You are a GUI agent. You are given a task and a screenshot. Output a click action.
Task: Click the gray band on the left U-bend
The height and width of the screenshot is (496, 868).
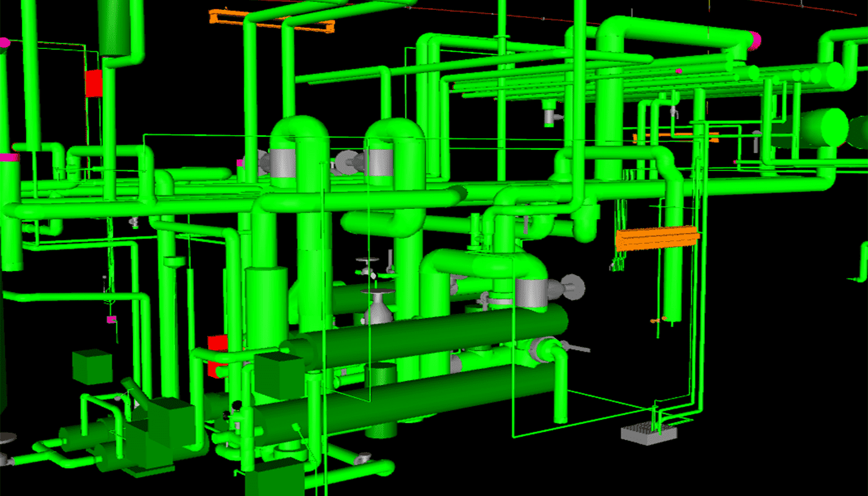click(x=283, y=163)
